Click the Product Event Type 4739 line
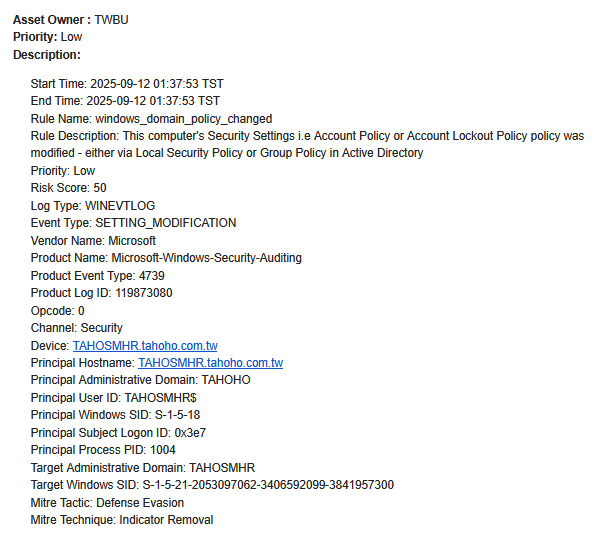This screenshot has width=606, height=549. tap(98, 275)
